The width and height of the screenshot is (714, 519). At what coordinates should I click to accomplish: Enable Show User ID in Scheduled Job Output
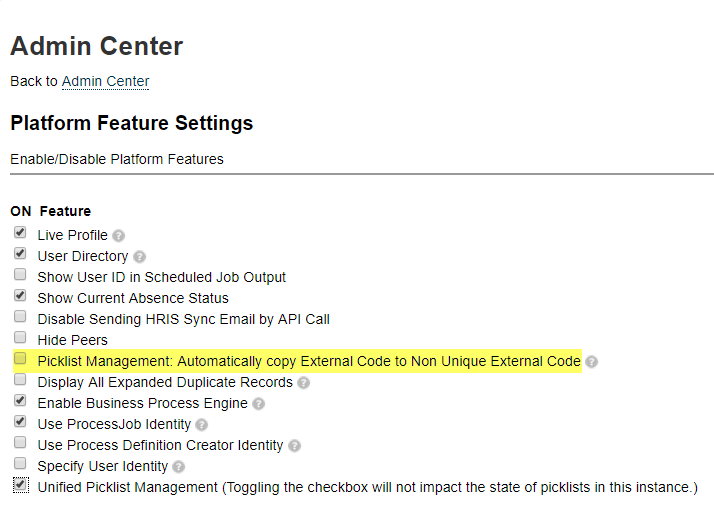tap(20, 274)
